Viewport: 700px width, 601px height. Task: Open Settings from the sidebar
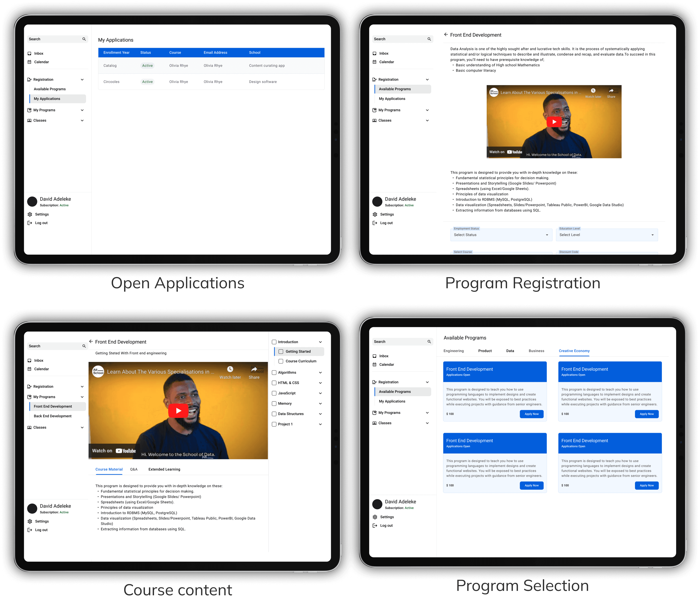click(x=42, y=214)
